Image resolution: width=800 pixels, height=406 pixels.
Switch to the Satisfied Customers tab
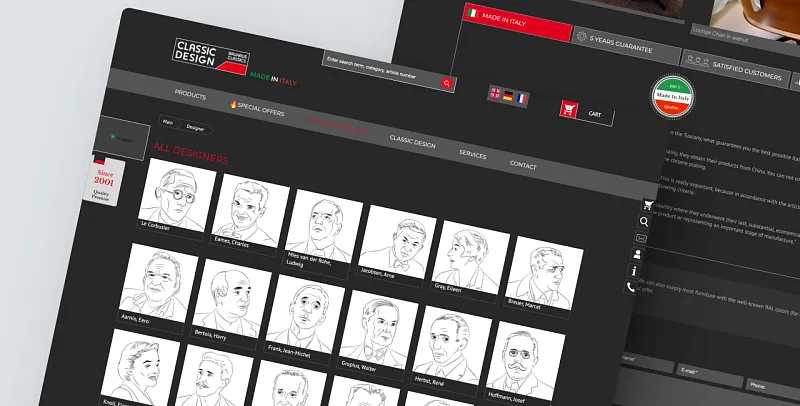click(x=737, y=69)
